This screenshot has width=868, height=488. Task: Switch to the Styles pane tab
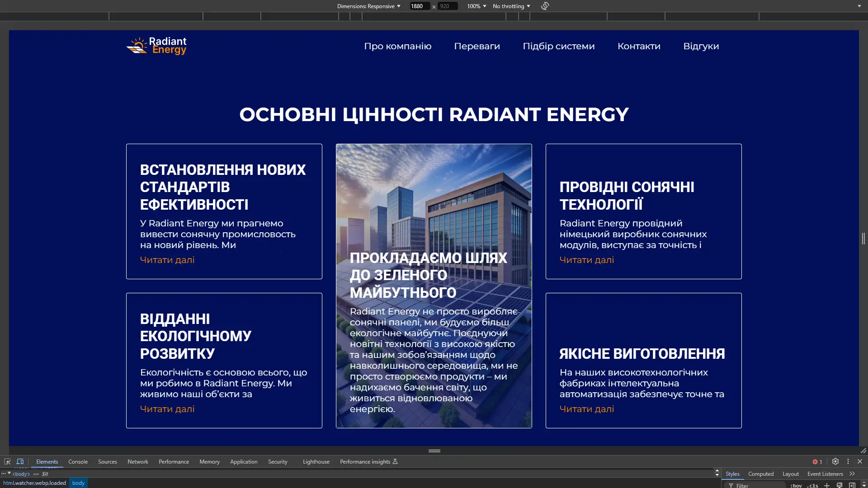point(732,474)
